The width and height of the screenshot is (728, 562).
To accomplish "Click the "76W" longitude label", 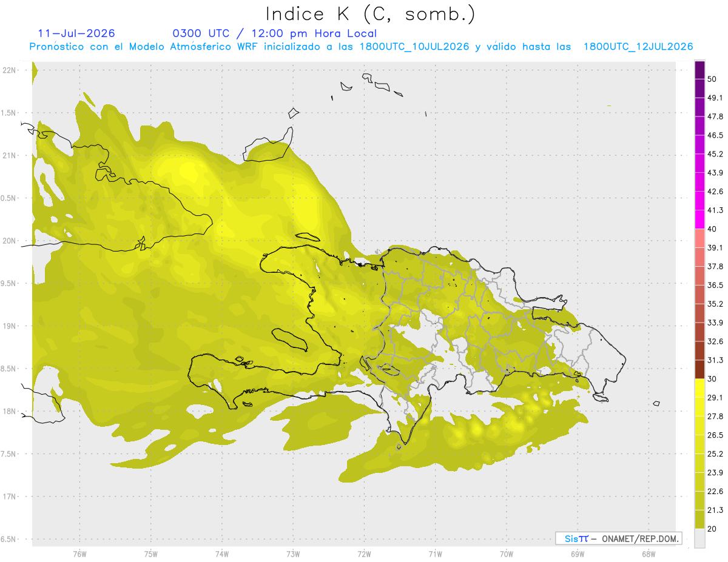I will (79, 554).
